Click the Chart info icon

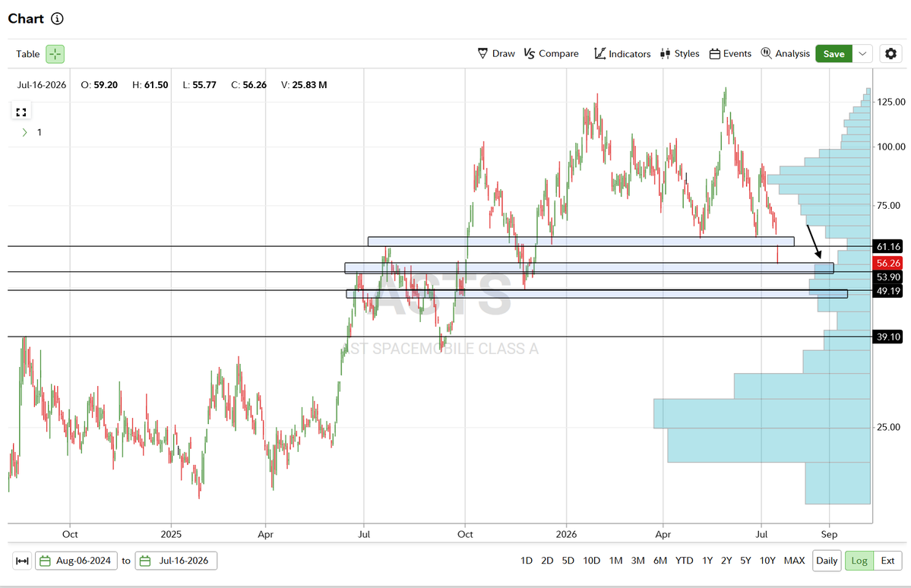coord(57,18)
